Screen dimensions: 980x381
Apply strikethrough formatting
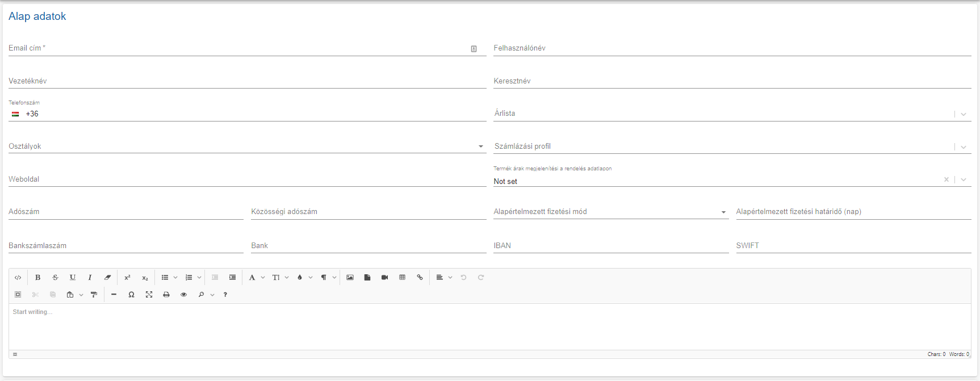[55, 278]
